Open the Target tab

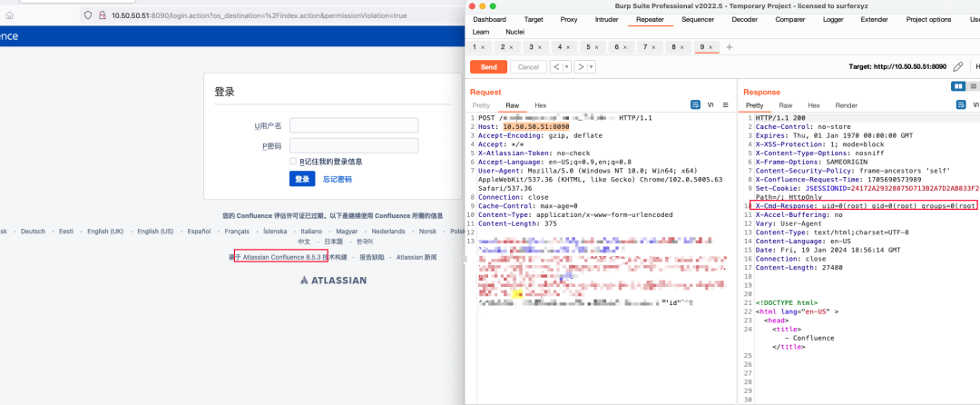click(534, 19)
